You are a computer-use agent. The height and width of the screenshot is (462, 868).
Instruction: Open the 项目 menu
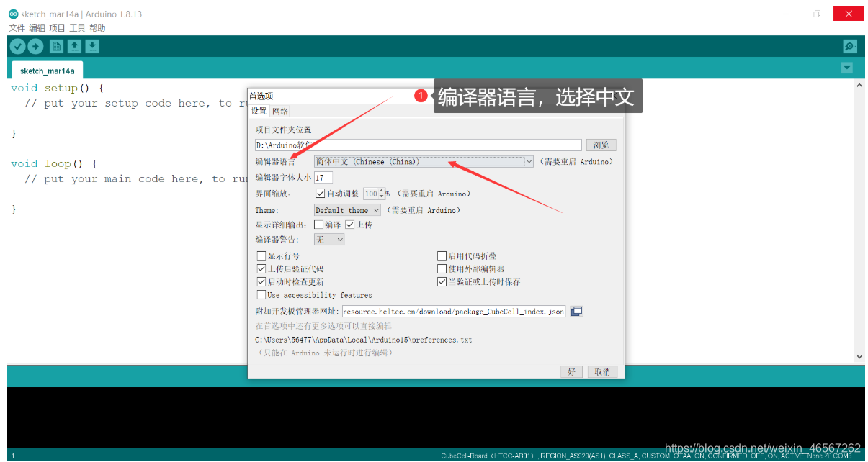pos(57,28)
